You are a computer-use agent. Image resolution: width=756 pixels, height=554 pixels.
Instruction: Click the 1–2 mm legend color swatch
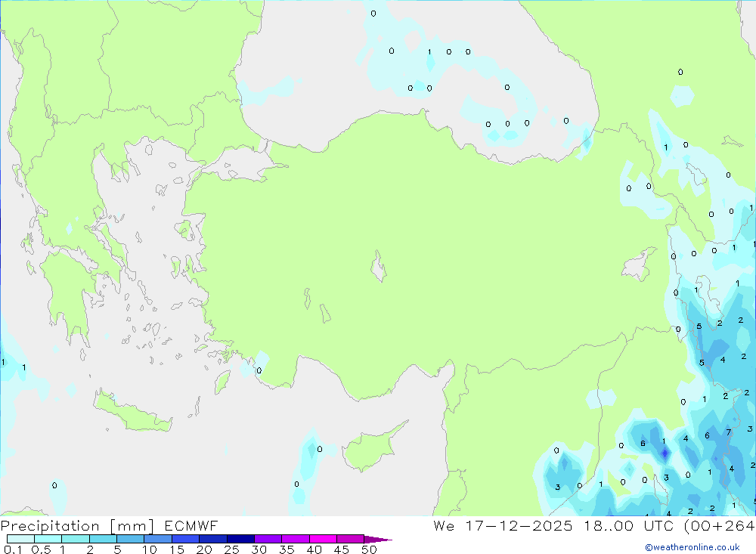(75, 539)
